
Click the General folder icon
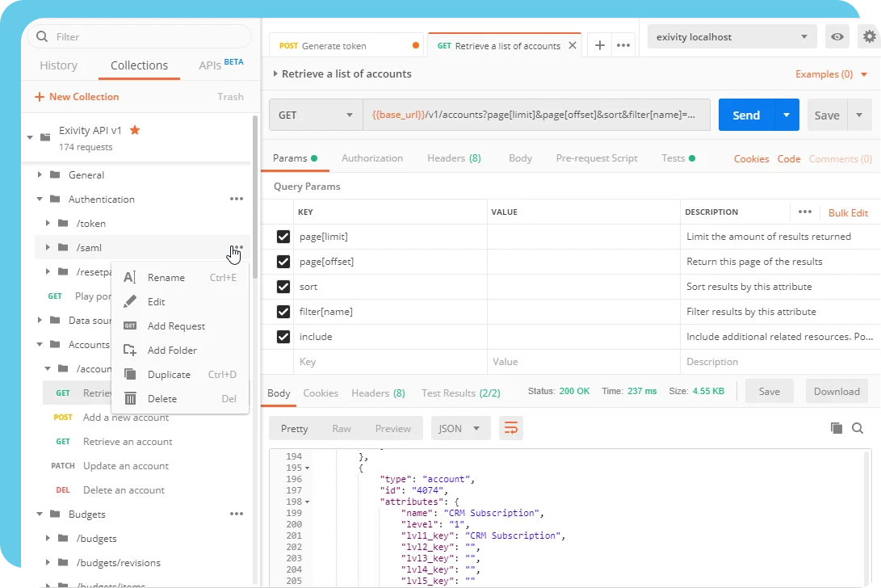pyautogui.click(x=55, y=174)
